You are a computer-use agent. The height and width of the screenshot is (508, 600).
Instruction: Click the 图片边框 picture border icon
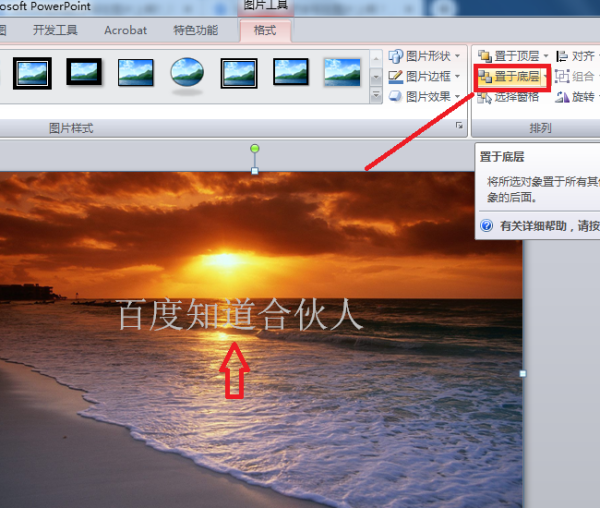pyautogui.click(x=396, y=77)
